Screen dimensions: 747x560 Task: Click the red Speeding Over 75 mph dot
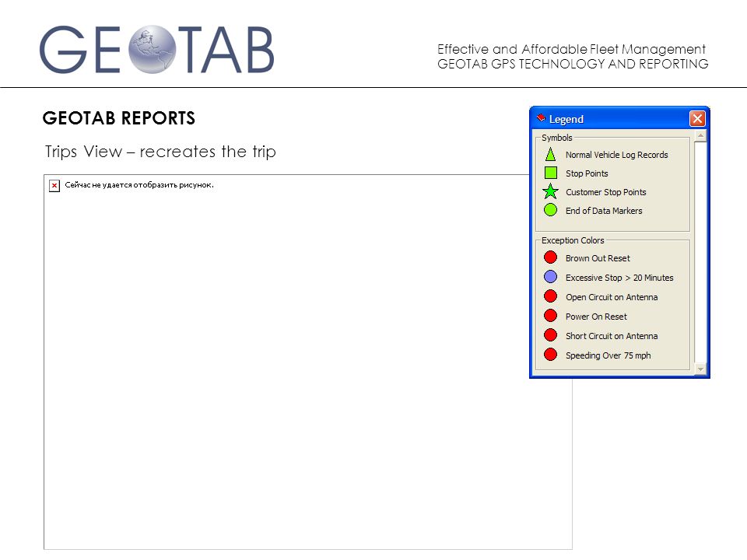(550, 355)
